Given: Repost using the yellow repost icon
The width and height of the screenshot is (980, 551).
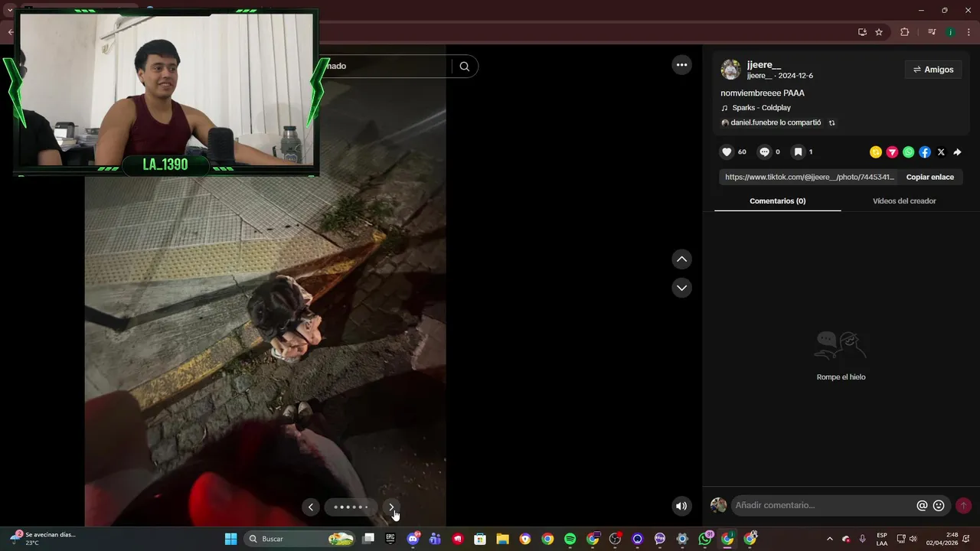Looking at the screenshot, I should 876,152.
